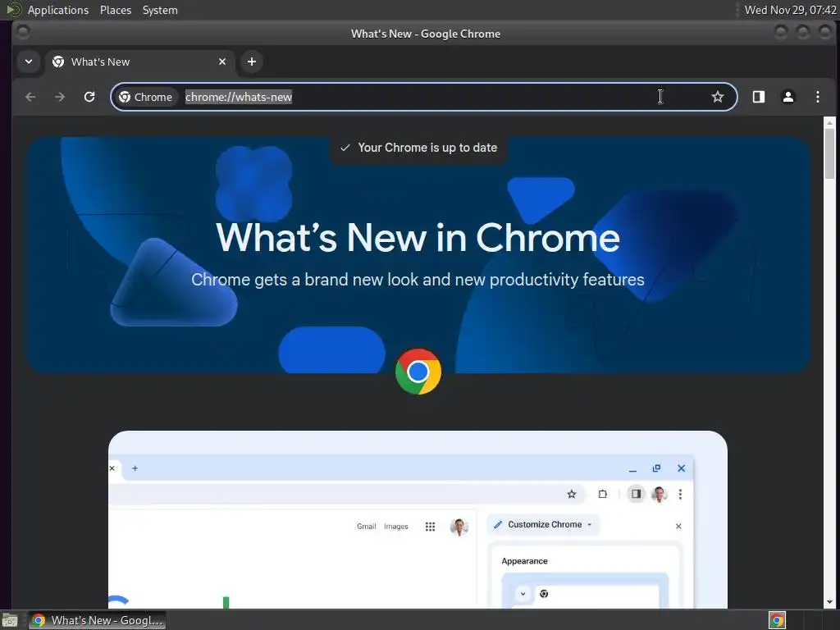The image size is (840, 630).
Task: Click the browser Back arrow
Action: [x=30, y=97]
